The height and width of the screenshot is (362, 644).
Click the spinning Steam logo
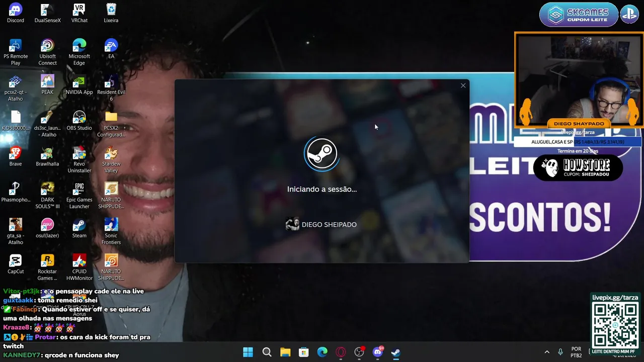[321, 153]
